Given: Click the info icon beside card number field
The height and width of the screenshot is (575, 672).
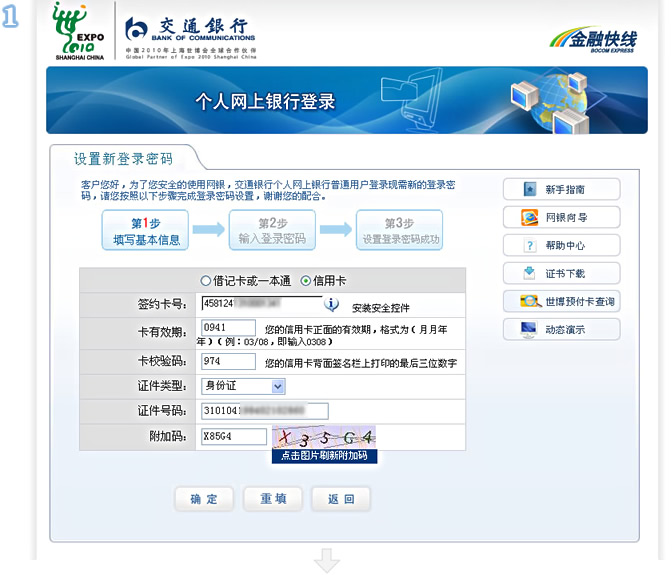Looking at the screenshot, I should (x=331, y=305).
